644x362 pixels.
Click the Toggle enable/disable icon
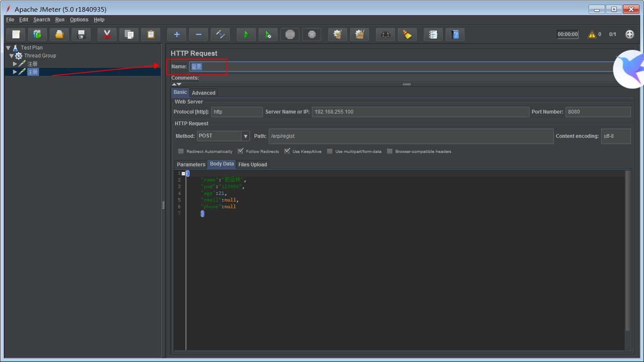click(x=221, y=34)
